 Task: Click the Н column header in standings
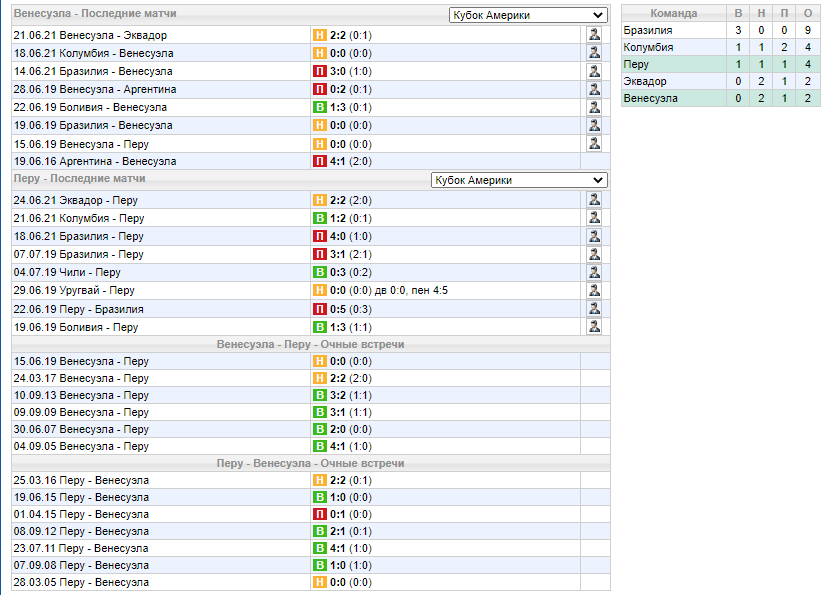pyautogui.click(x=761, y=13)
